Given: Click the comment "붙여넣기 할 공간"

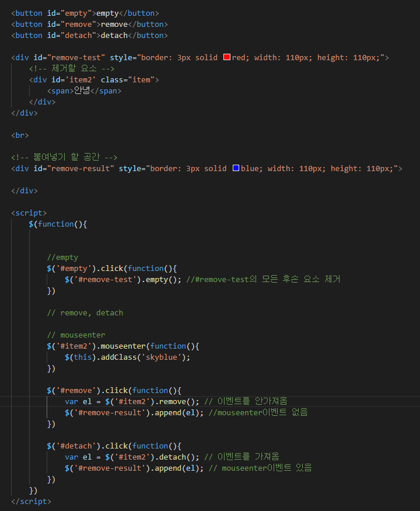Looking at the screenshot, I should [x=66, y=157].
